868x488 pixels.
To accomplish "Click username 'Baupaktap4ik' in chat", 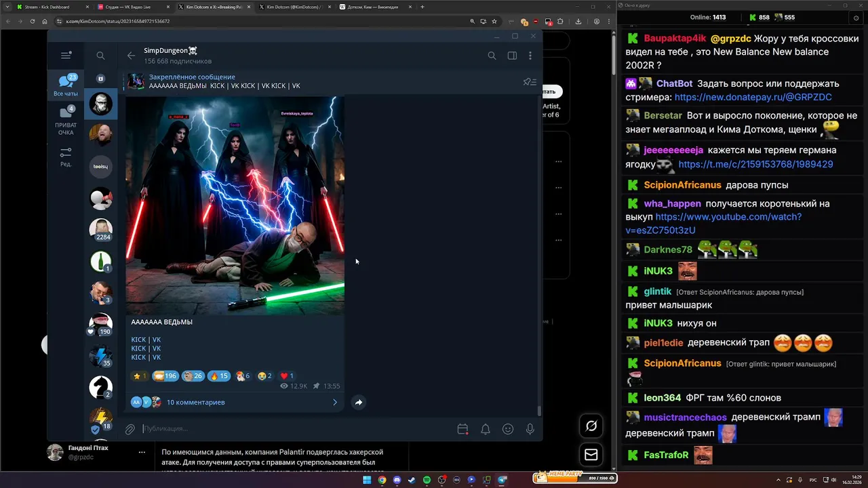I will 675,39.
